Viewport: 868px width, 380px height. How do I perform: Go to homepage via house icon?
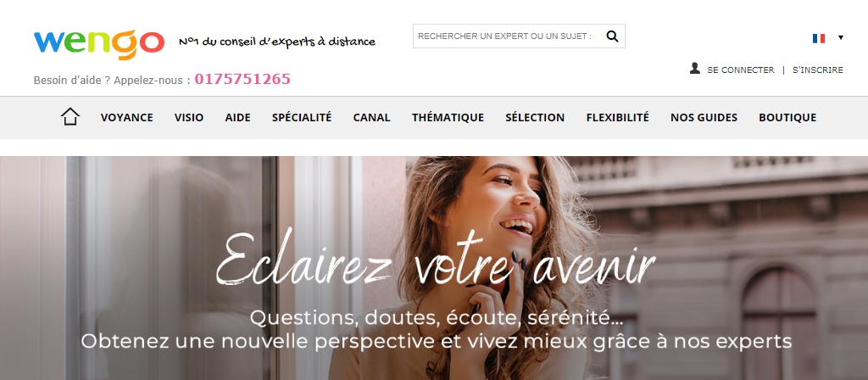(70, 117)
